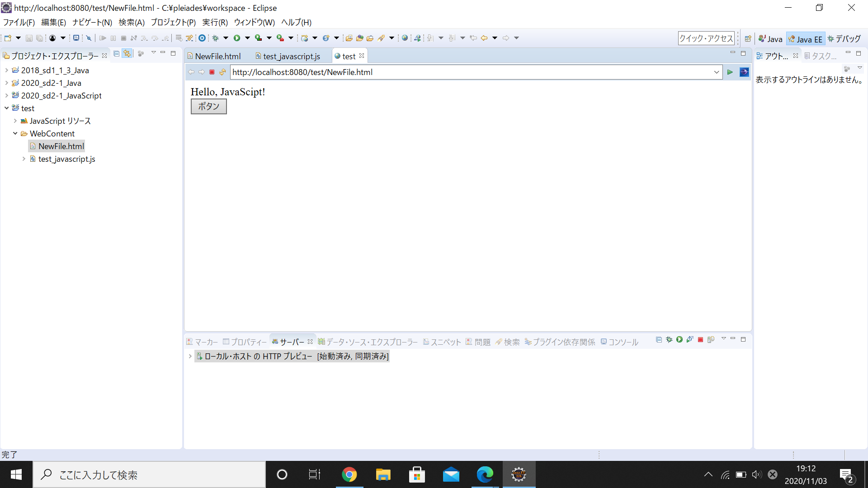Publish changes to the server

point(711,340)
